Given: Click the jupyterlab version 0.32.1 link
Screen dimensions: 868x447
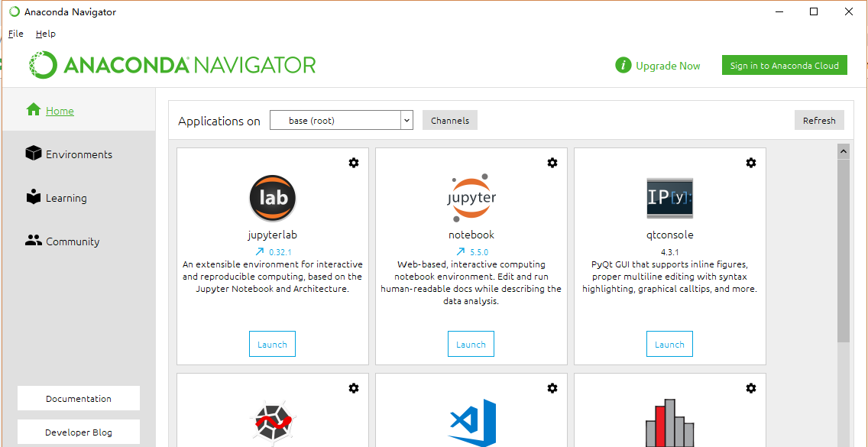Looking at the screenshot, I should pos(280,252).
